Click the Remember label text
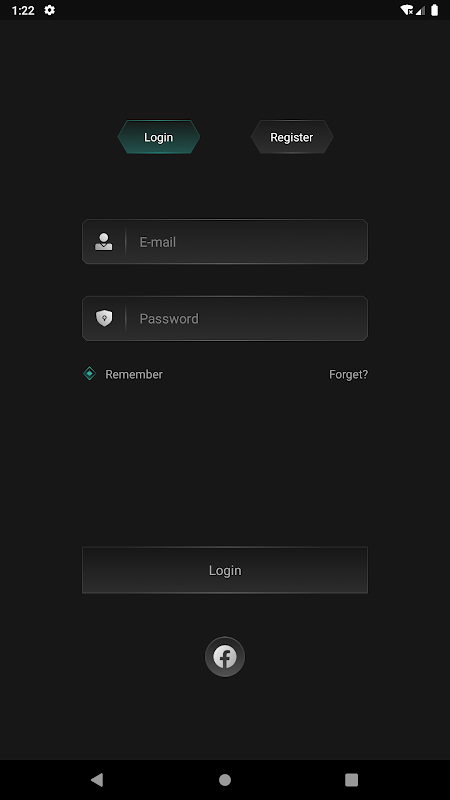 click(x=134, y=374)
